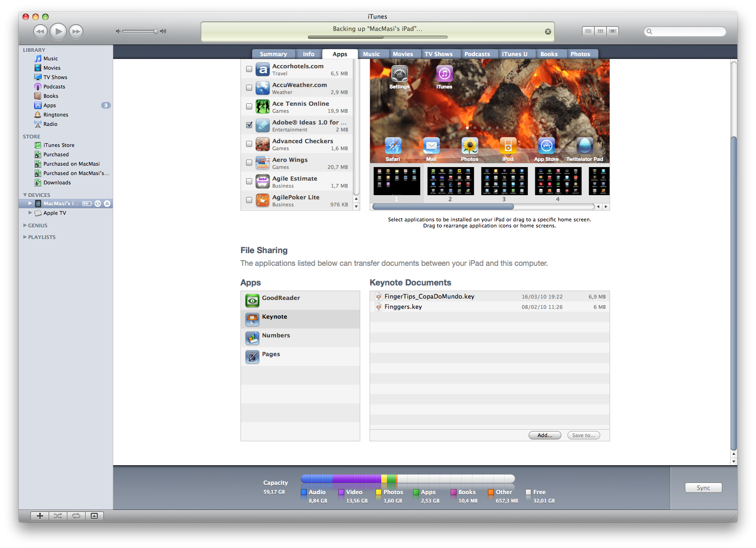The width and height of the screenshot is (756, 548).
Task: Check the AccuWeather.com checkbox
Action: [249, 88]
